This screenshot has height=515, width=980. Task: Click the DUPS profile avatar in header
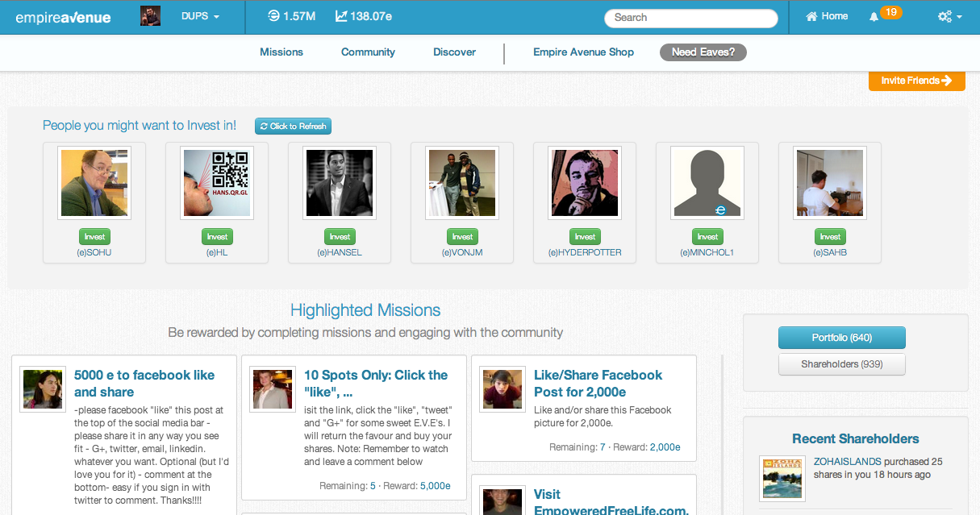(151, 16)
